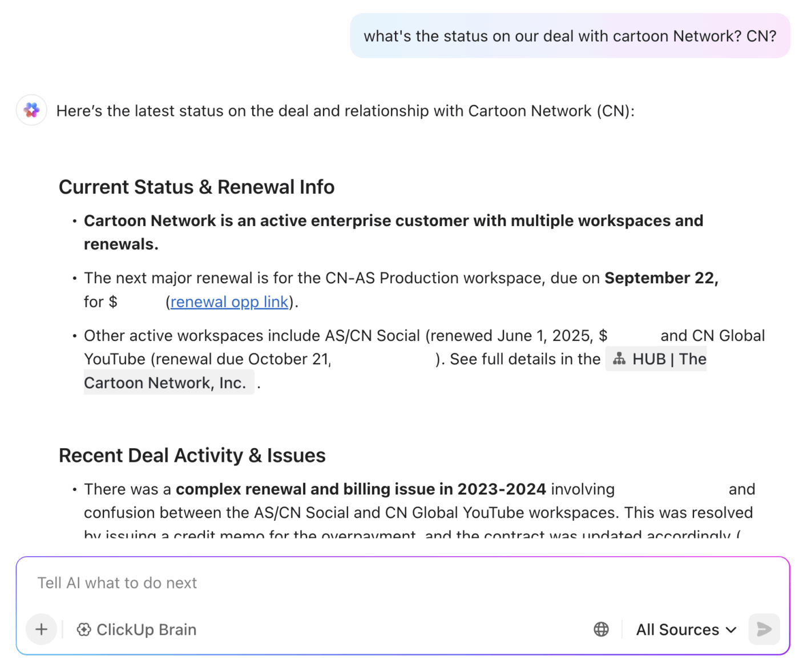The width and height of the screenshot is (799, 672).
Task: Toggle the globe web search icon
Action: tap(601, 629)
